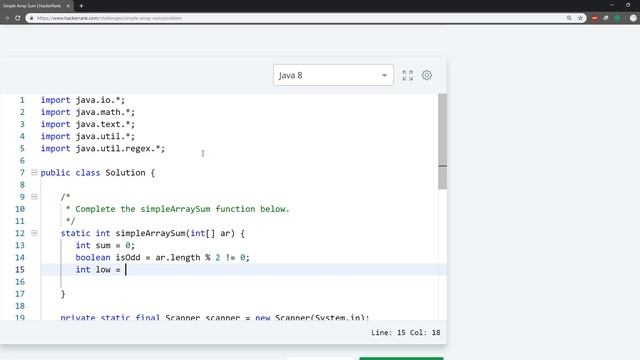Collapse the Solution class fold at line 7
640x360 pixels.
tap(34, 173)
